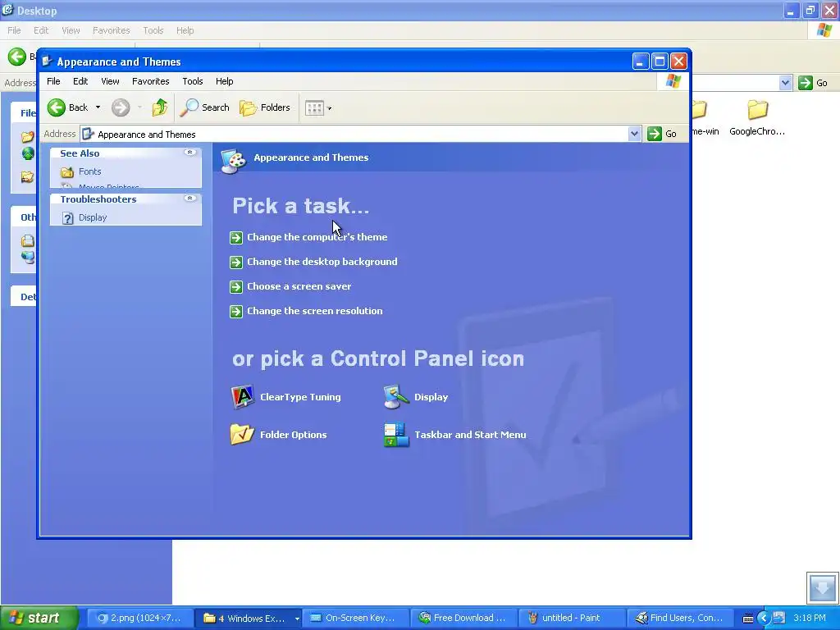This screenshot has width=840, height=630.
Task: Choose Change the screen resolution task
Action: [x=314, y=311]
